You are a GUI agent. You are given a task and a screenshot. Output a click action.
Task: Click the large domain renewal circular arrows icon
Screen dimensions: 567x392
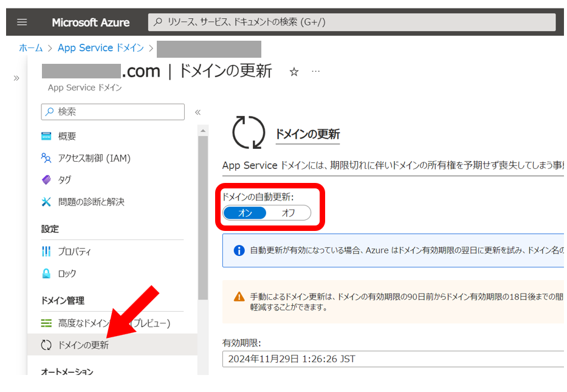249,132
